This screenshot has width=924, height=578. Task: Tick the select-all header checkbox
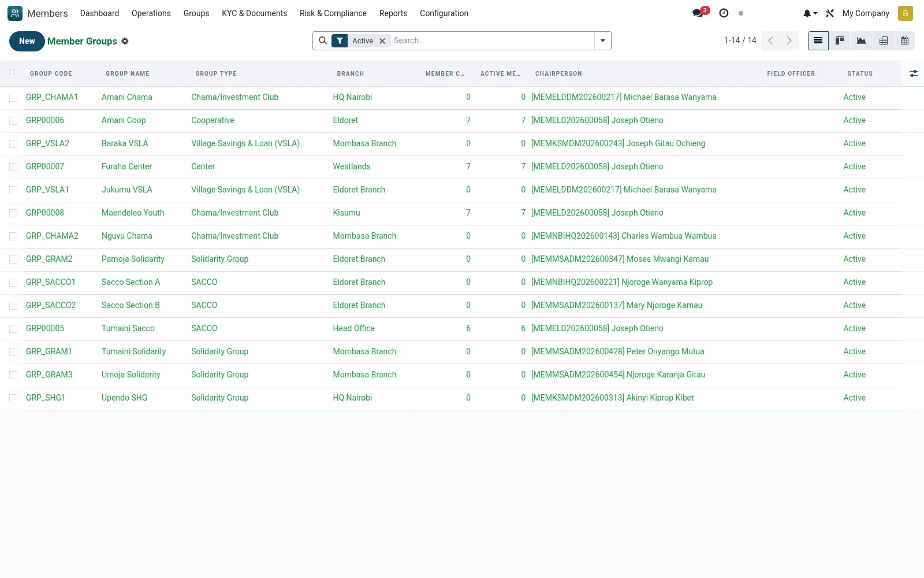click(12, 72)
